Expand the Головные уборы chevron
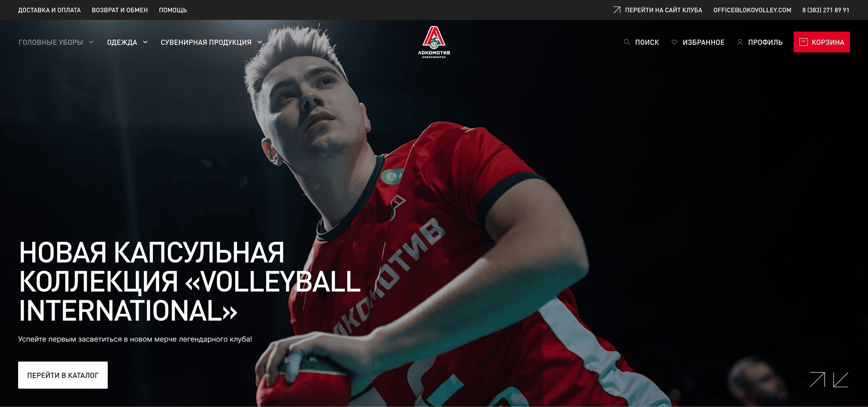 [91, 42]
